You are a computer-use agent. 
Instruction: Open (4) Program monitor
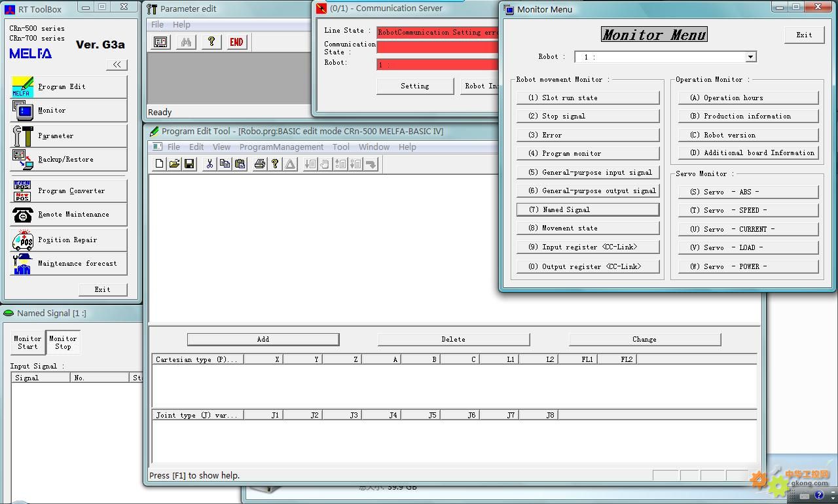pos(588,153)
